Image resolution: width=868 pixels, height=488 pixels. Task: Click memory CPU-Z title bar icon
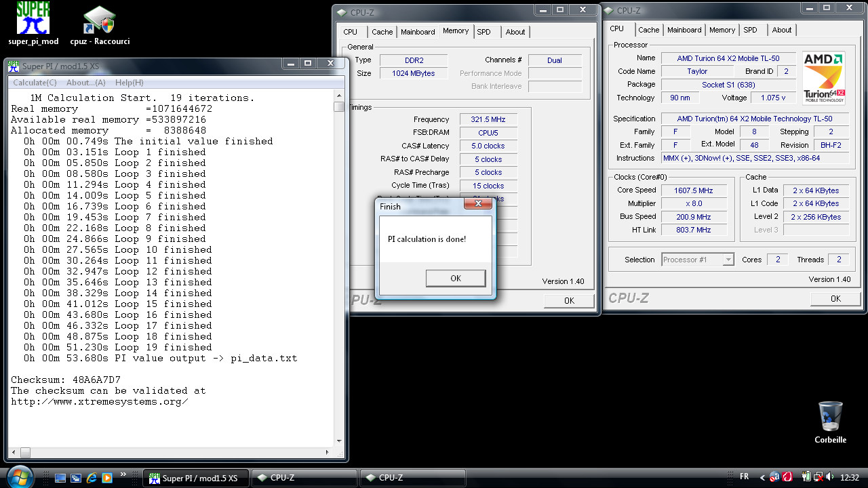(x=340, y=12)
